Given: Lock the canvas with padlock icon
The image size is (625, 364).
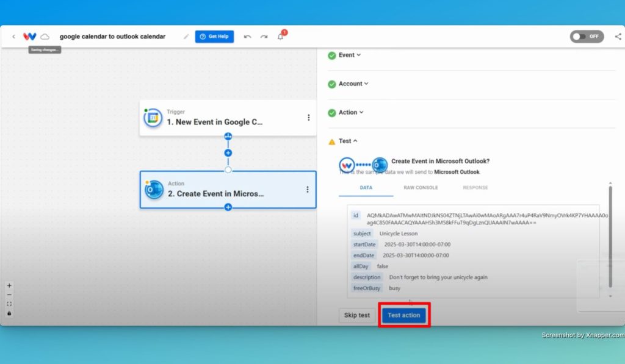Looking at the screenshot, I should click(9, 313).
